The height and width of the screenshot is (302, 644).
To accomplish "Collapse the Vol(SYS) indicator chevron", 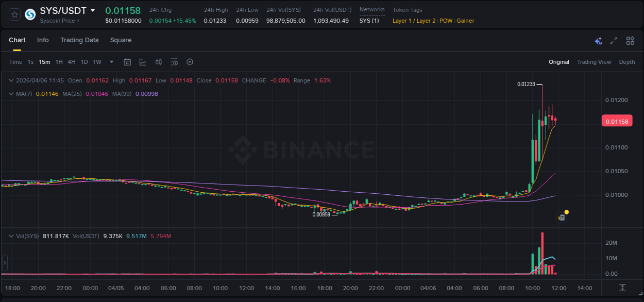I will [x=11, y=236].
